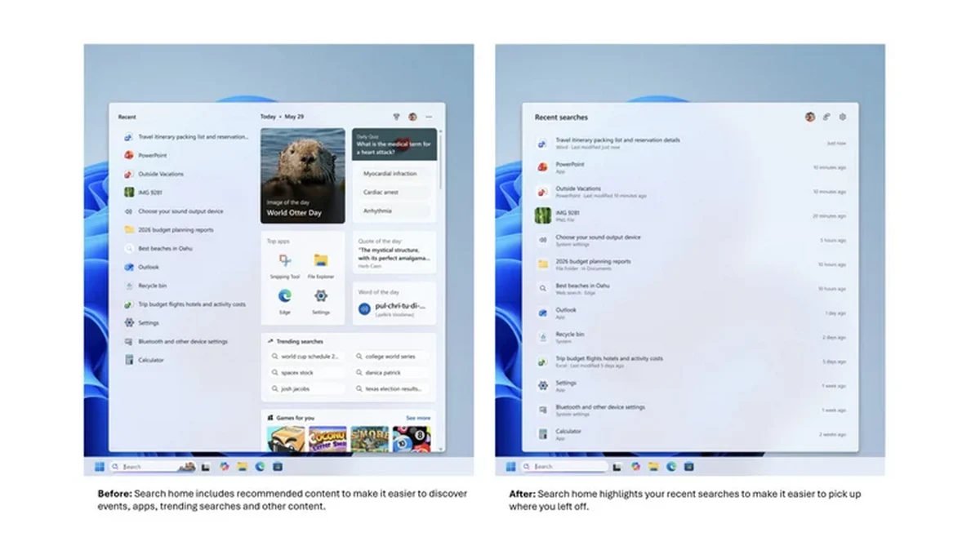Search trending 'spacex stock'
980x550 pixels.
coord(308,373)
